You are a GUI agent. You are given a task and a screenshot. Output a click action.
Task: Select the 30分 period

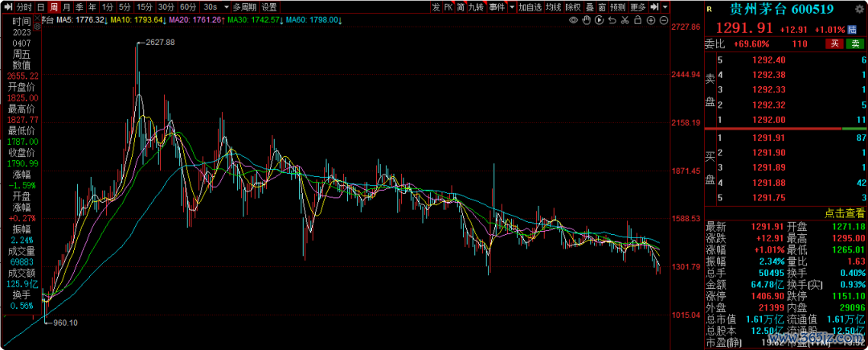(x=166, y=7)
